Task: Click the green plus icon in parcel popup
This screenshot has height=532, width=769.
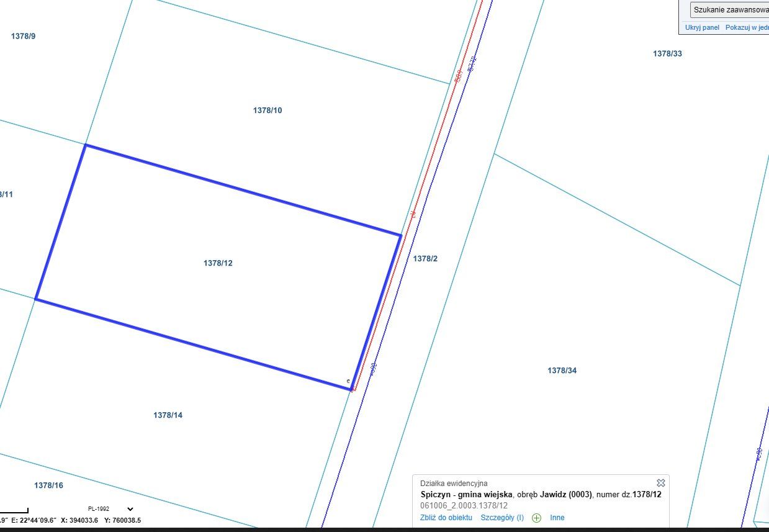Action: [x=536, y=518]
